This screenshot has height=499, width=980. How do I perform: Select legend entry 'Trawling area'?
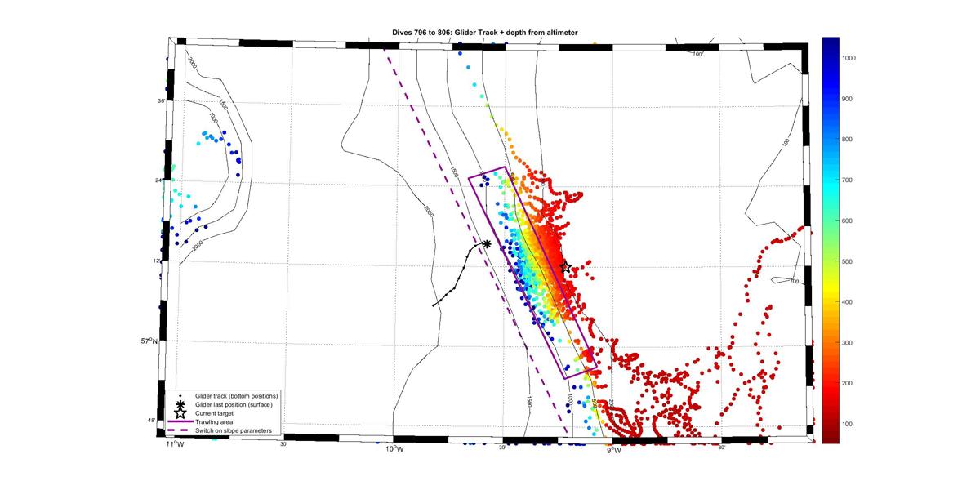point(213,422)
